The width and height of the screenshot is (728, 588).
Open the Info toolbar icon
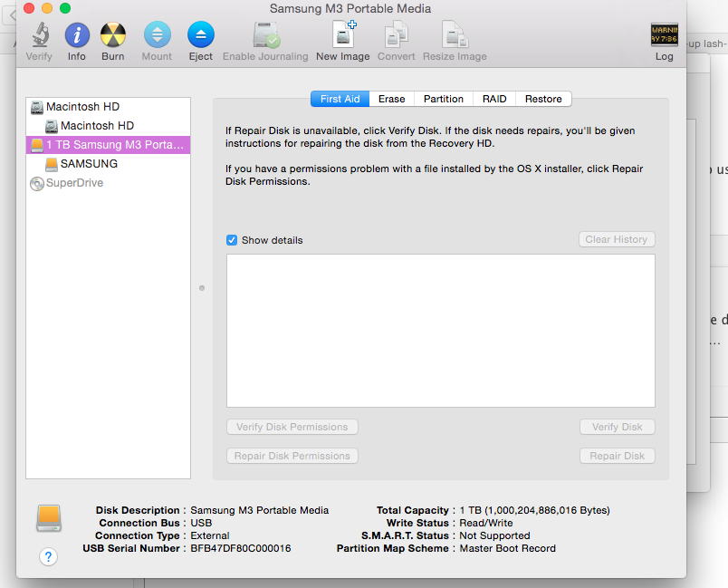tap(77, 34)
